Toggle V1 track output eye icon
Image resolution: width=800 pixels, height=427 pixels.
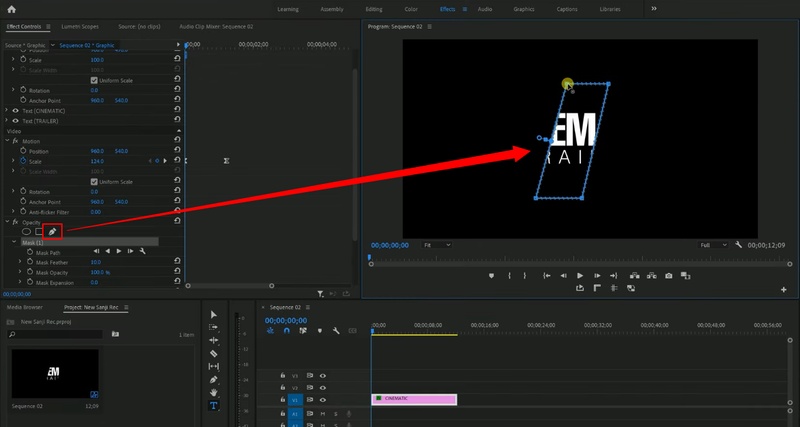point(323,399)
